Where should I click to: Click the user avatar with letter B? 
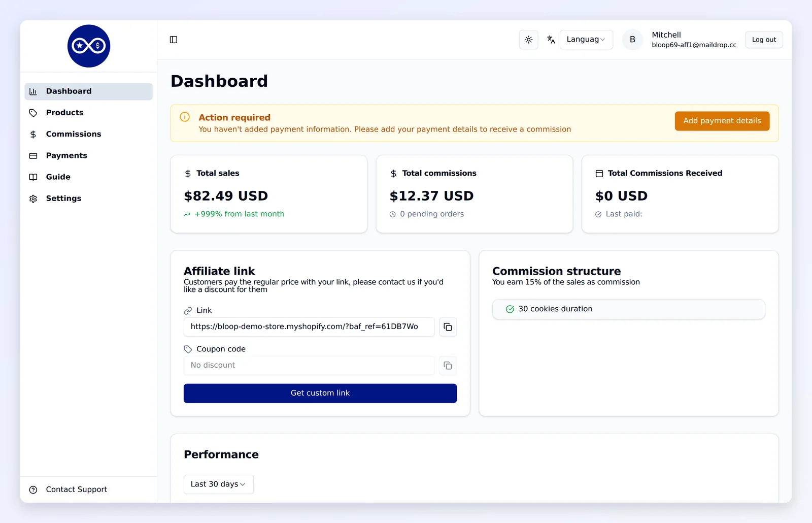coord(632,40)
